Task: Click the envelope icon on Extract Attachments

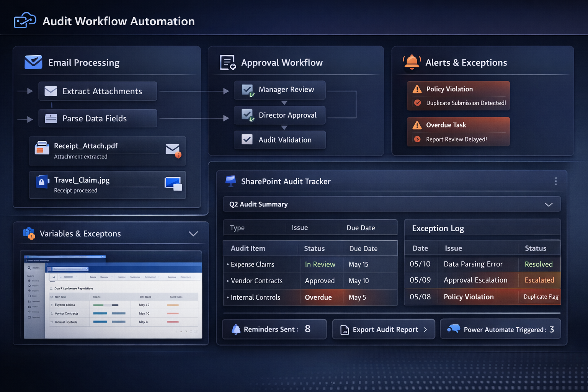Action: click(x=51, y=91)
